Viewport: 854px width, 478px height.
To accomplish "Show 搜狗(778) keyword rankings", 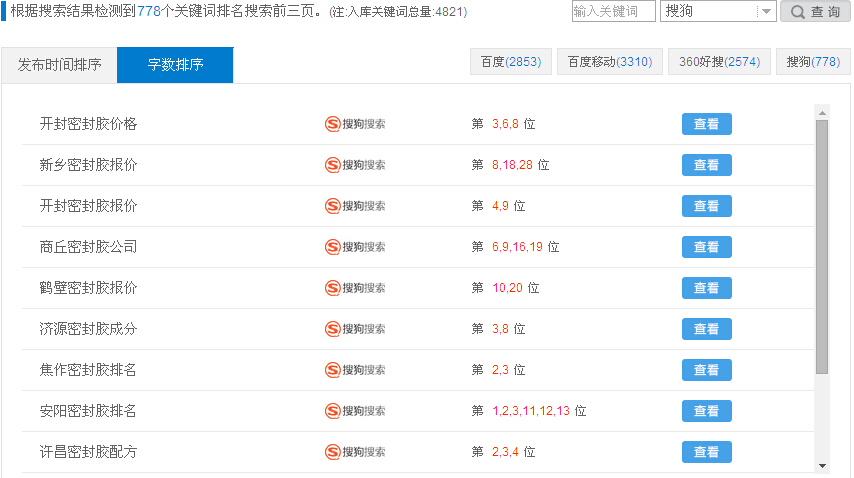I will tap(813, 62).
